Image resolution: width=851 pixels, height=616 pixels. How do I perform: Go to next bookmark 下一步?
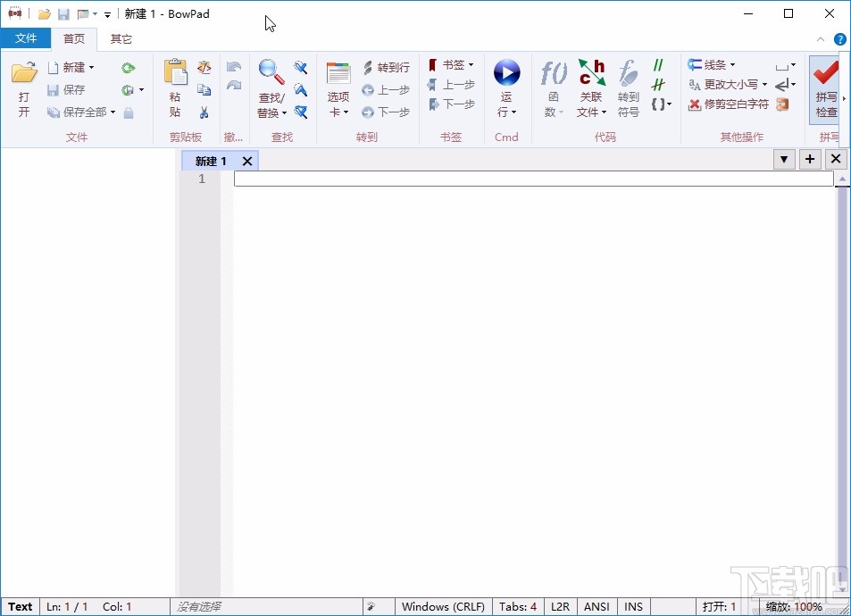(452, 104)
